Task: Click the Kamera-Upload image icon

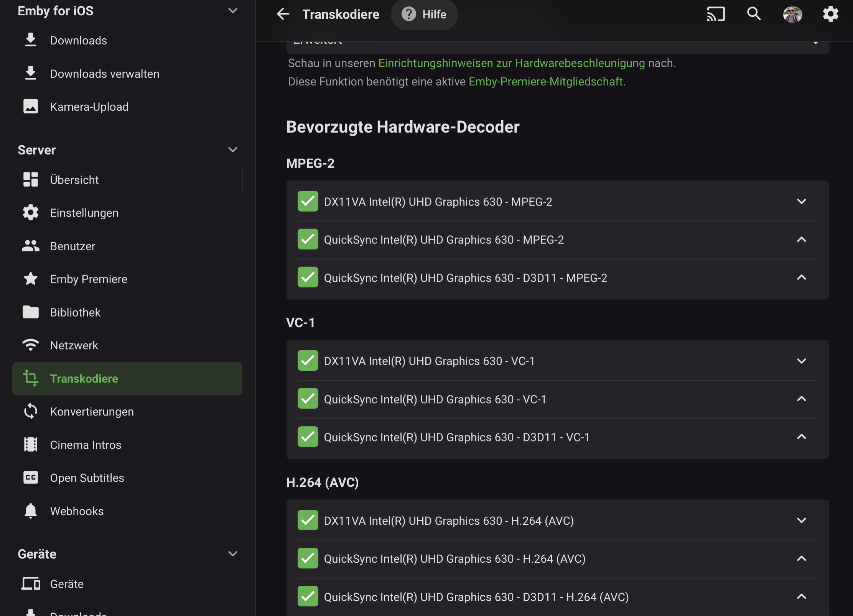Action: tap(31, 107)
